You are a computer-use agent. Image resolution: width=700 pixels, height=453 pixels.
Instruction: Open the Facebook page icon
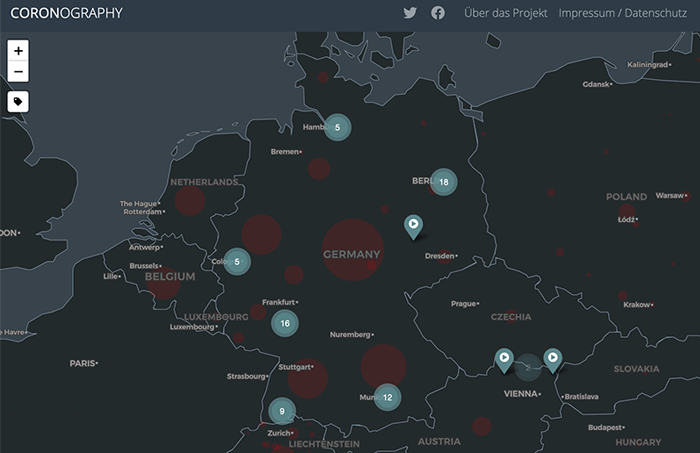[x=438, y=13]
